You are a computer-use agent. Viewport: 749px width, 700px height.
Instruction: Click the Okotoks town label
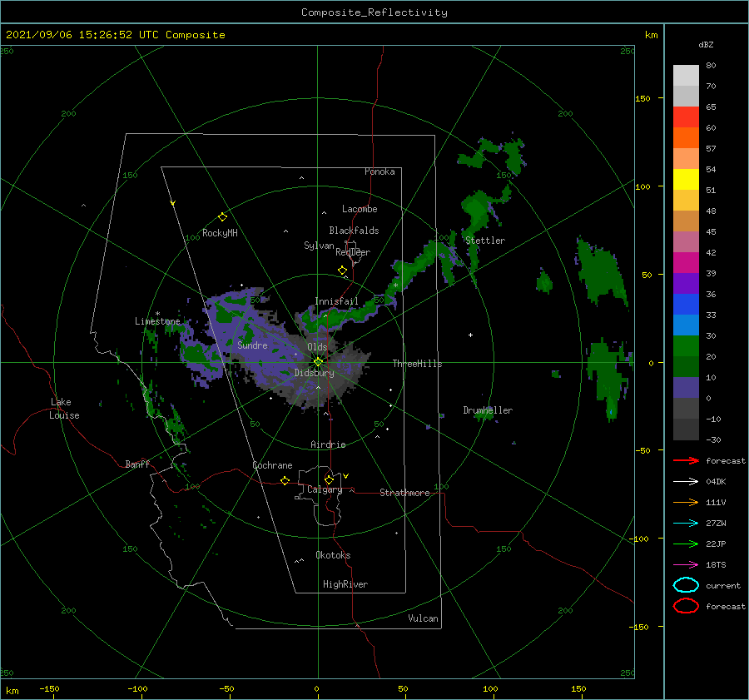click(333, 555)
